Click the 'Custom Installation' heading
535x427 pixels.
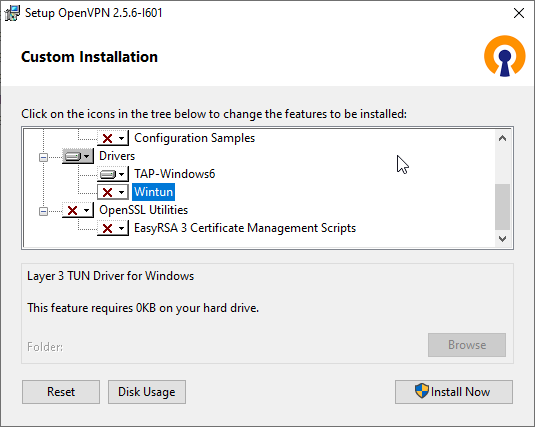pos(89,57)
